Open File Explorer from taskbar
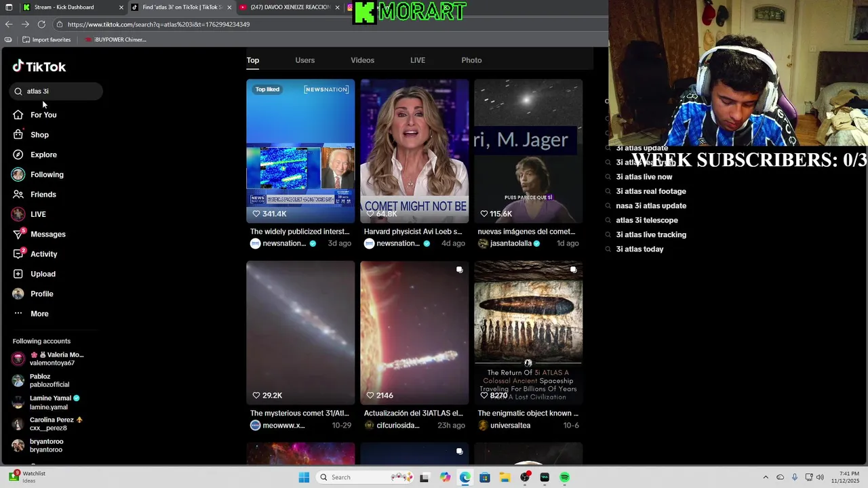868x488 pixels. click(505, 477)
